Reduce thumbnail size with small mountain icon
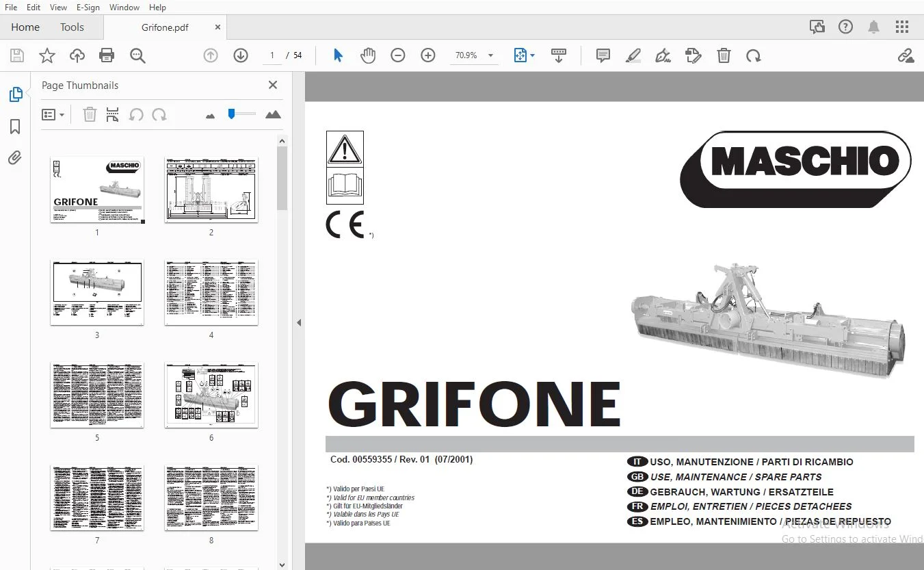 (210, 116)
